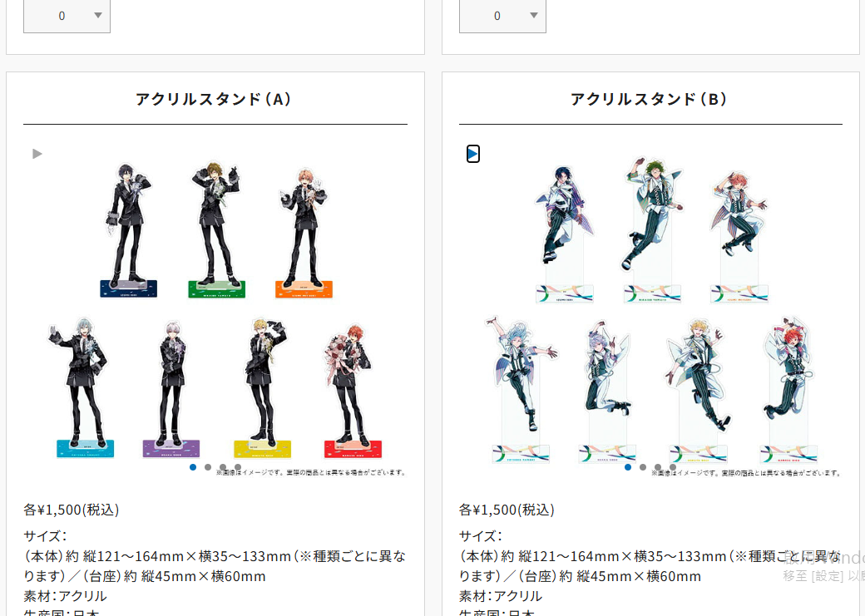Click black-suit figure on orange base
865x616 pixels.
[x=304, y=233]
